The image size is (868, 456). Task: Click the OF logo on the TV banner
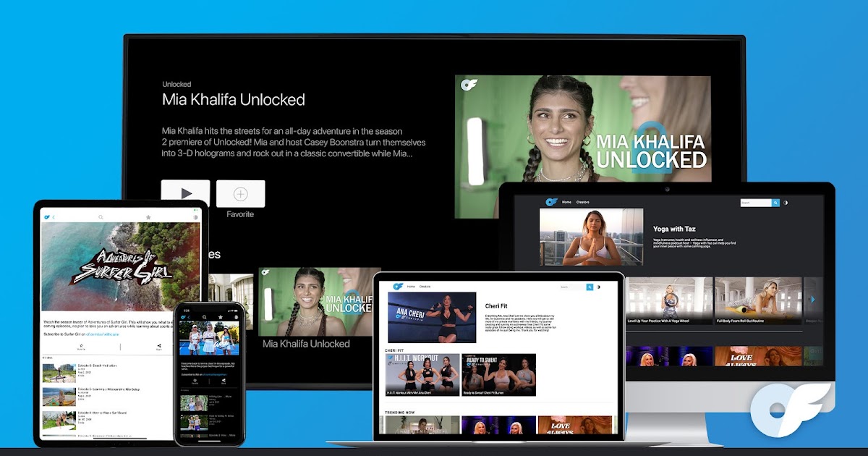point(469,85)
